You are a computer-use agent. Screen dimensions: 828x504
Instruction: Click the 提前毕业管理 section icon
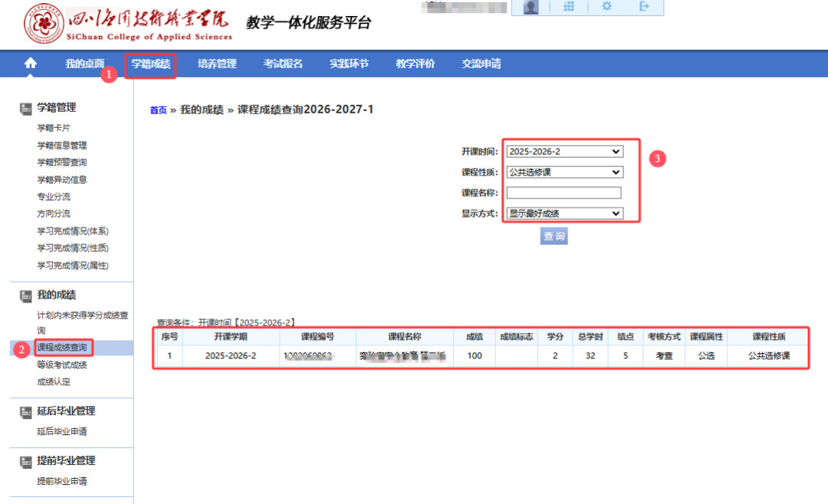26,462
